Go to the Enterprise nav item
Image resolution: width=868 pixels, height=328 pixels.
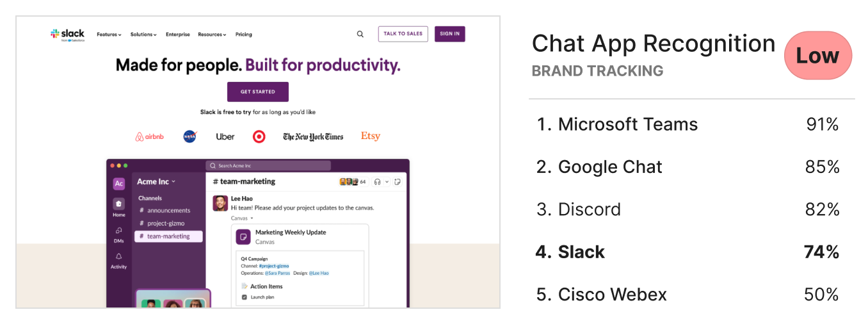pos(178,35)
